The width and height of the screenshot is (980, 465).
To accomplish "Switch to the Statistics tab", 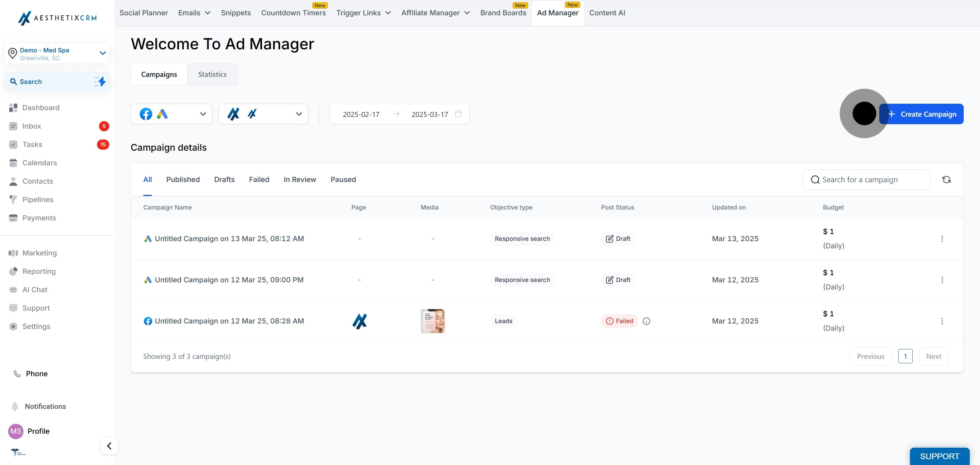I will coord(212,74).
